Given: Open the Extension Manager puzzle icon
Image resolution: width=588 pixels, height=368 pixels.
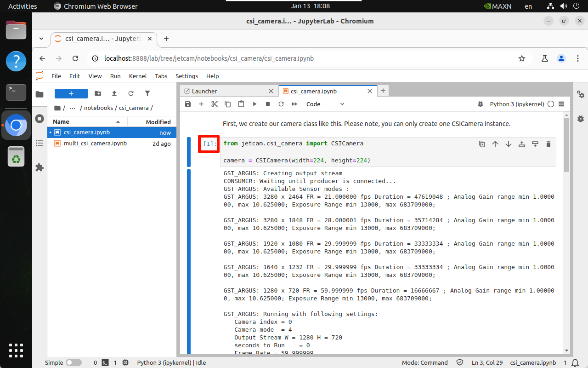Looking at the screenshot, I should (40, 167).
